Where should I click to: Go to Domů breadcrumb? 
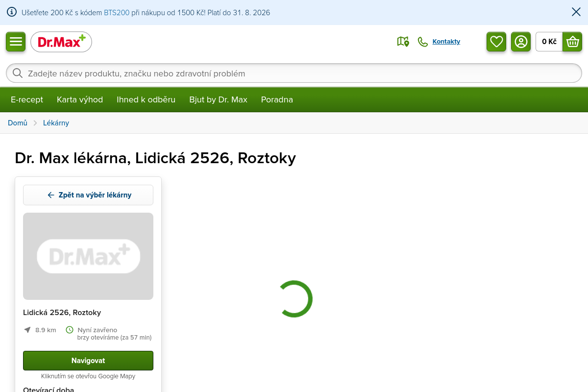(x=18, y=123)
